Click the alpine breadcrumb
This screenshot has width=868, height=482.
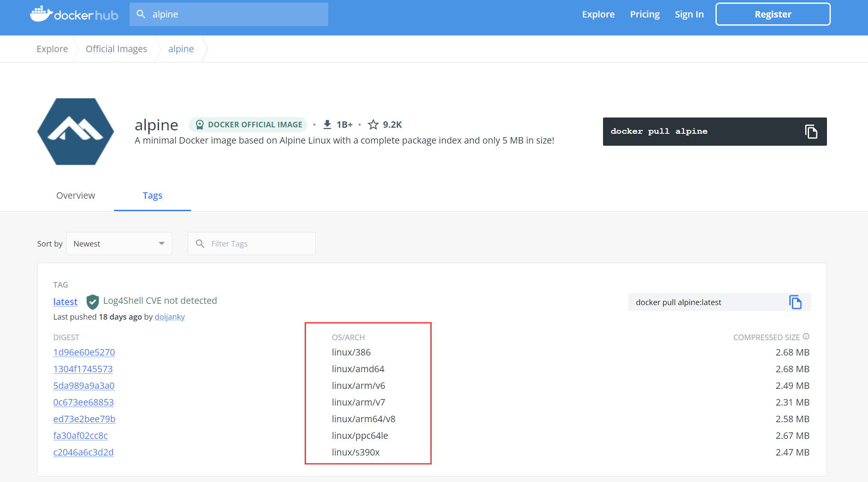pos(181,49)
